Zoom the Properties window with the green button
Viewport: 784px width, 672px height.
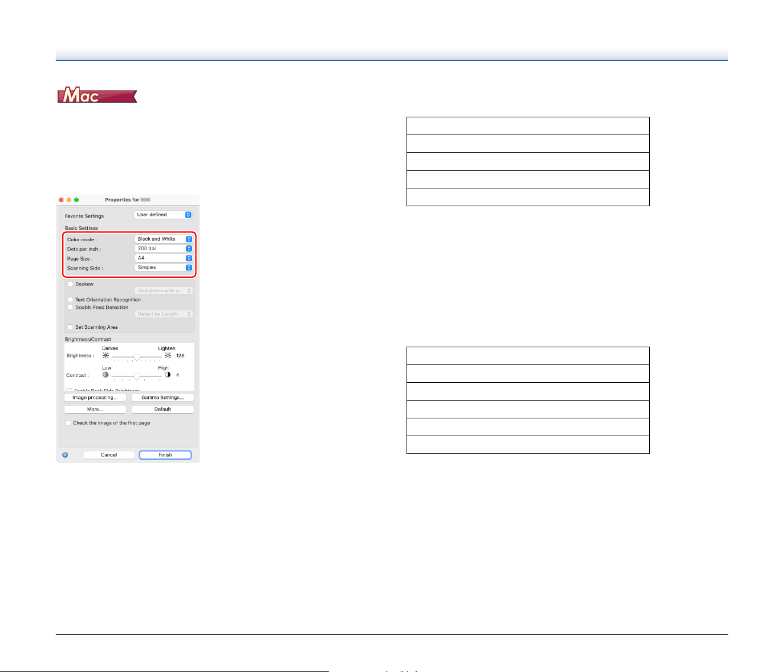[x=76, y=200]
